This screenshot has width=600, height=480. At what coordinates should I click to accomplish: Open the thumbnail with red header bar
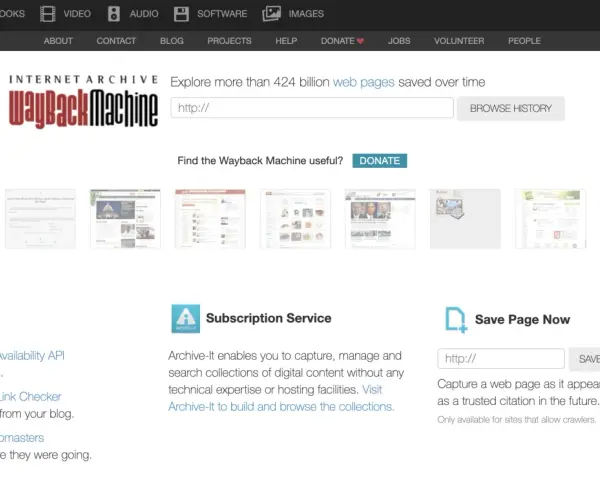210,219
